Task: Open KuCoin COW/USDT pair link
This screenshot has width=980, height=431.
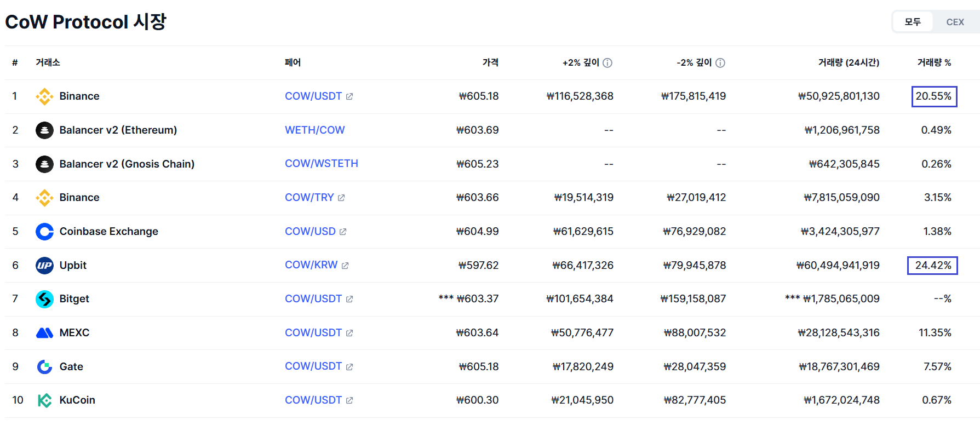Action: pyautogui.click(x=313, y=400)
